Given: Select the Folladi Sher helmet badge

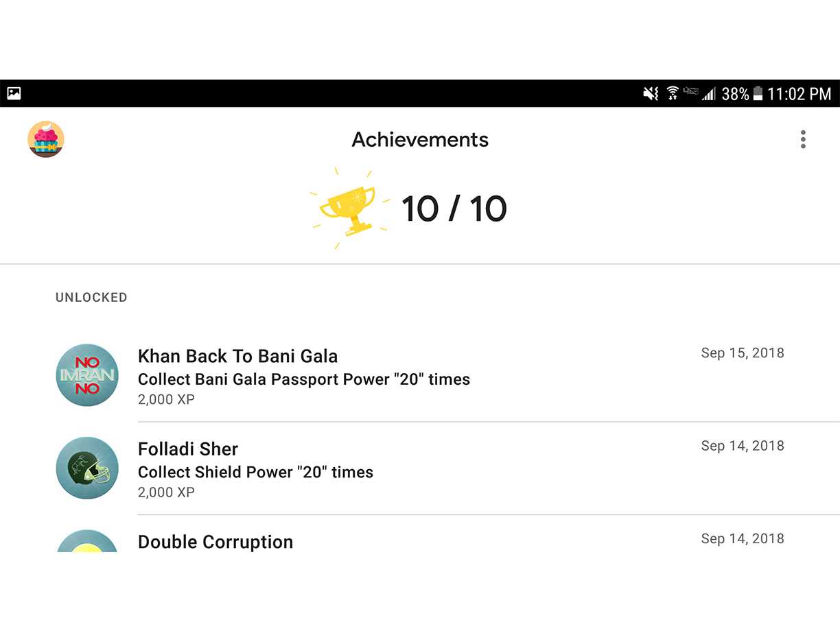Looking at the screenshot, I should pyautogui.click(x=87, y=468).
